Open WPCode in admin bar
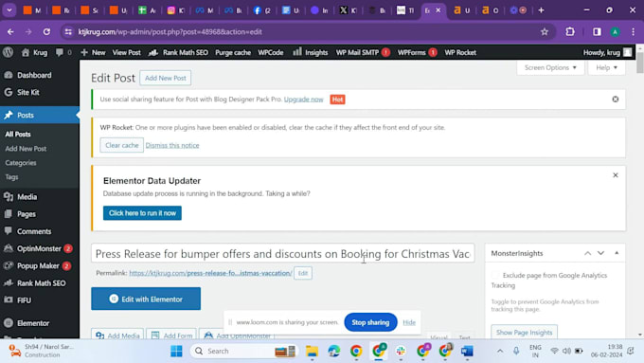644x363 pixels. [x=271, y=53]
